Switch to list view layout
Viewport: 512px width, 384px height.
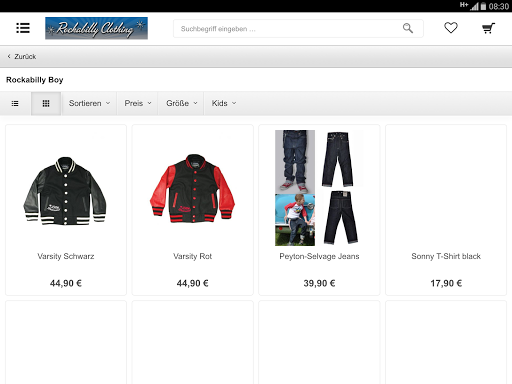point(15,103)
